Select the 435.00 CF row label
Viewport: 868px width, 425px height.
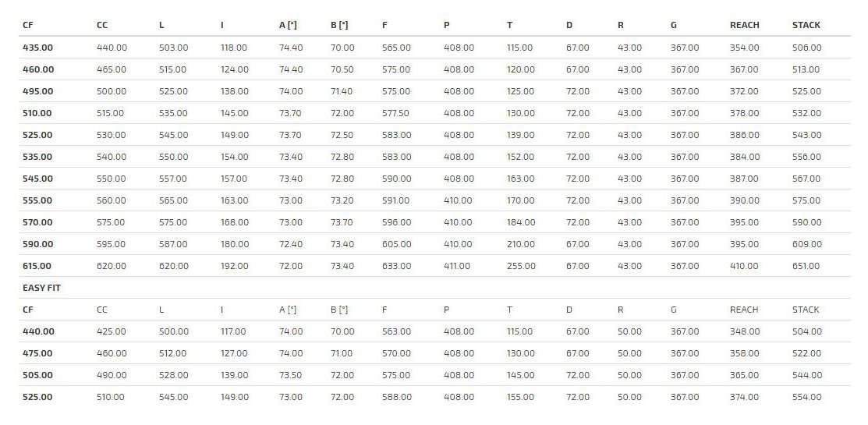coord(38,48)
